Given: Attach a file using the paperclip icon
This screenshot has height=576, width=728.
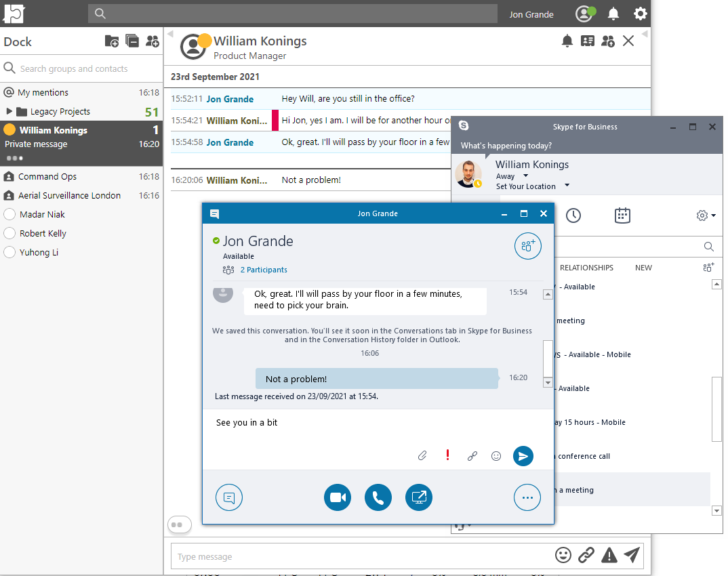Looking at the screenshot, I should click(x=422, y=456).
